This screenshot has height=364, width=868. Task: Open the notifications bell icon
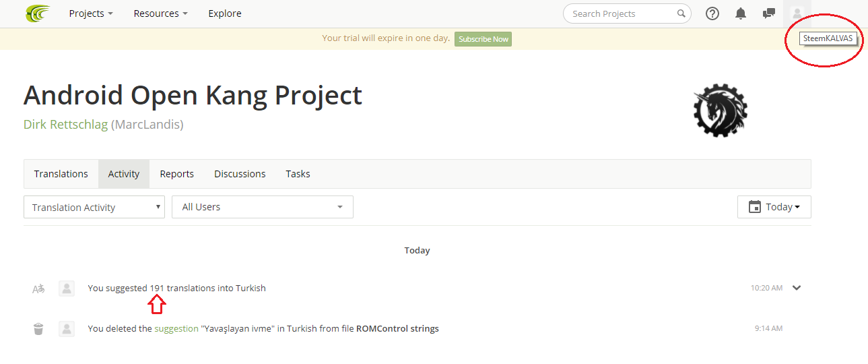(741, 13)
